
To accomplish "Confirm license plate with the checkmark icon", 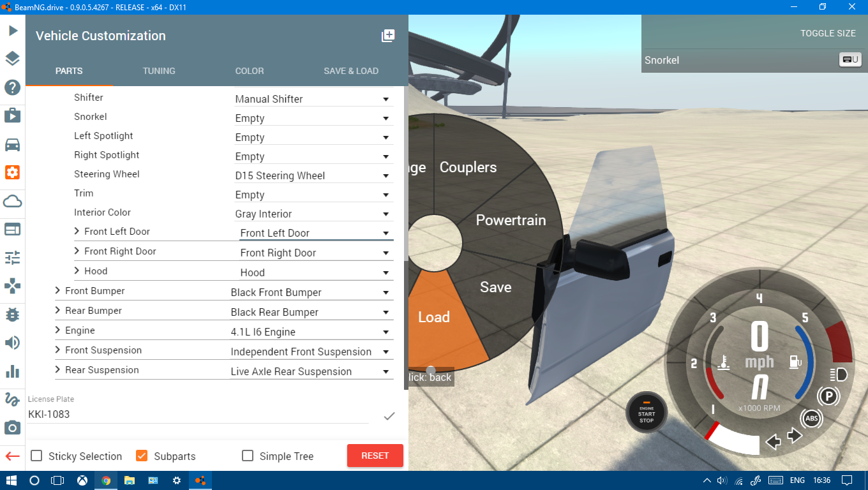I will coord(389,416).
